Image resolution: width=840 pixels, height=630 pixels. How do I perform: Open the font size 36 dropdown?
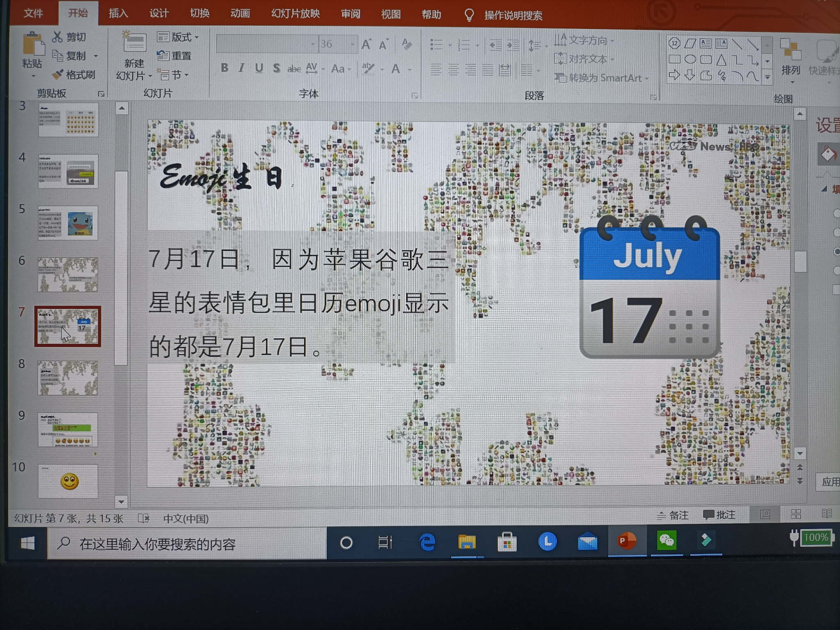click(352, 44)
